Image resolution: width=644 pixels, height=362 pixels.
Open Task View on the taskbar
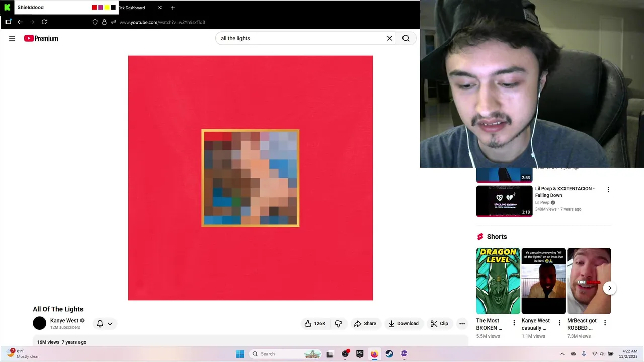point(330,354)
